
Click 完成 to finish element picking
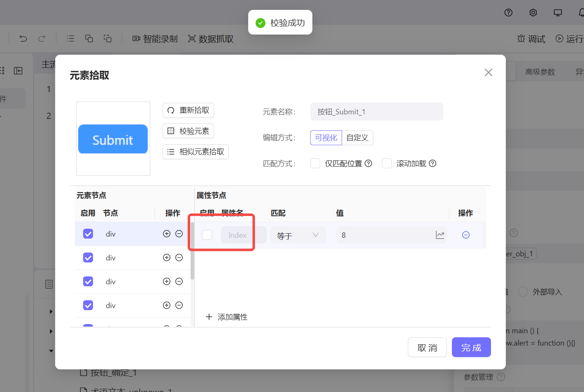pos(471,347)
